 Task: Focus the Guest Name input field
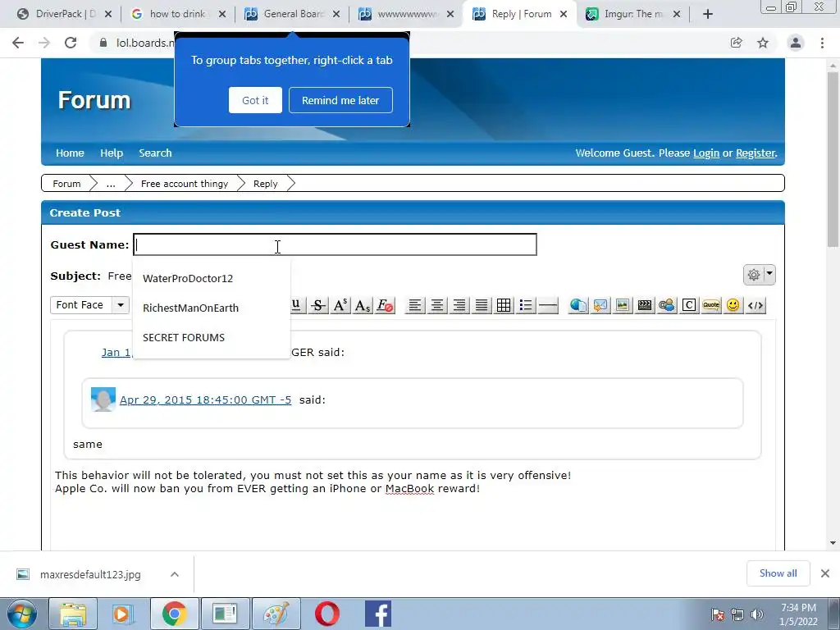click(335, 244)
